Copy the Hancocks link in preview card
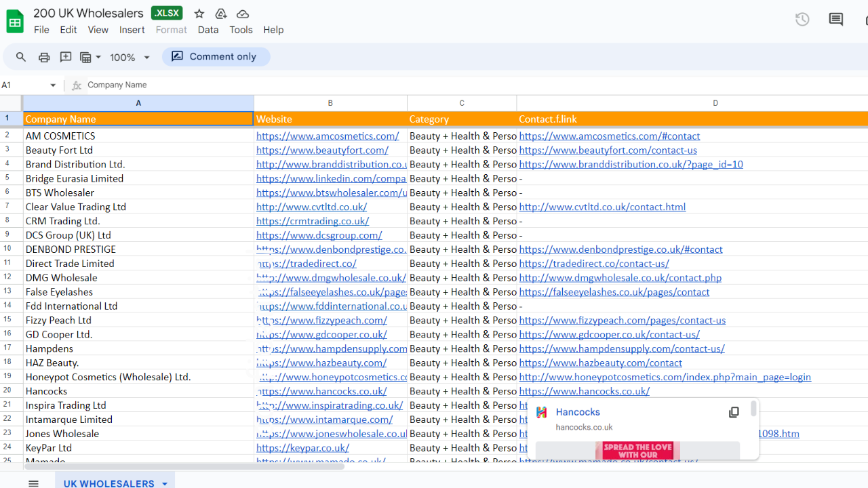The width and height of the screenshot is (868, 488). click(734, 412)
